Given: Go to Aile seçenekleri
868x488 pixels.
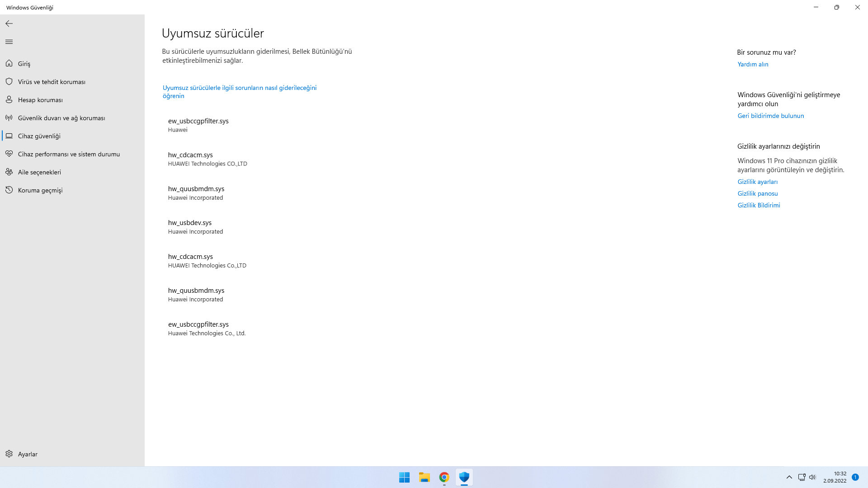Looking at the screenshot, I should pos(72,172).
